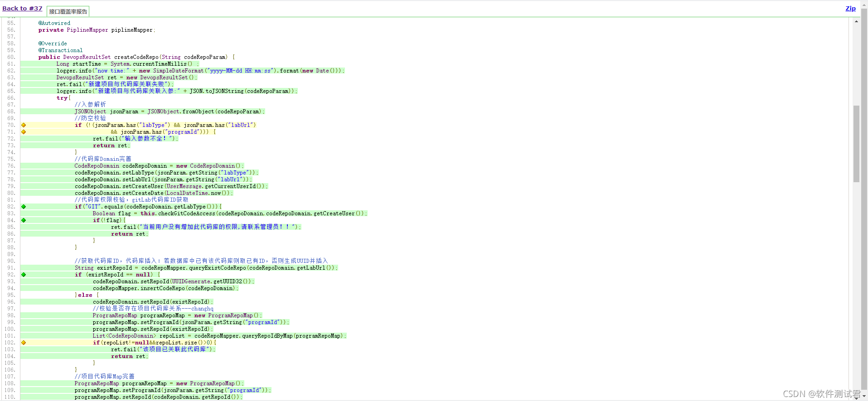Select the 接口覆盖率报告 tab
868x402 pixels.
pos(68,11)
